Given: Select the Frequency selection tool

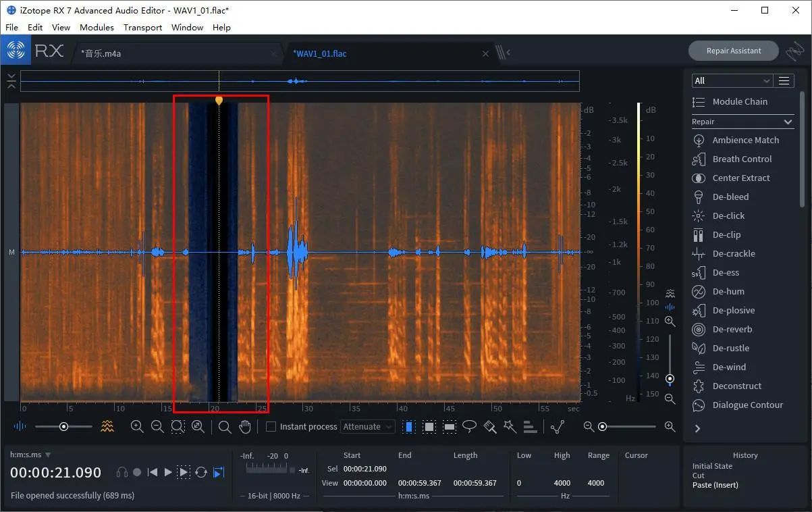Looking at the screenshot, I should tap(450, 426).
